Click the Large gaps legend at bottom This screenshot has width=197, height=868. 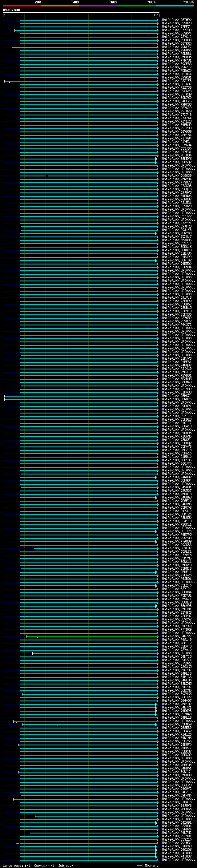coord(38,865)
